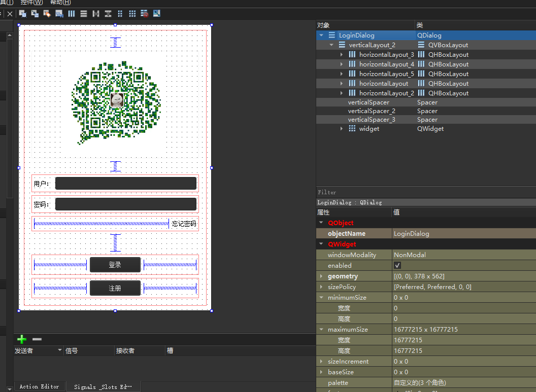Add a connection with the green plus
The width and height of the screenshot is (536, 392).
(x=22, y=339)
